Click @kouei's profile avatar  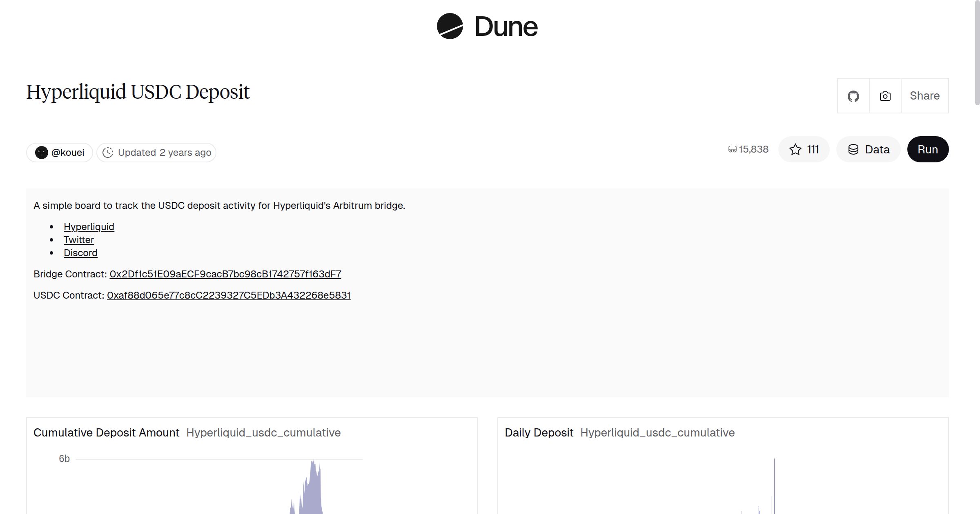(42, 152)
